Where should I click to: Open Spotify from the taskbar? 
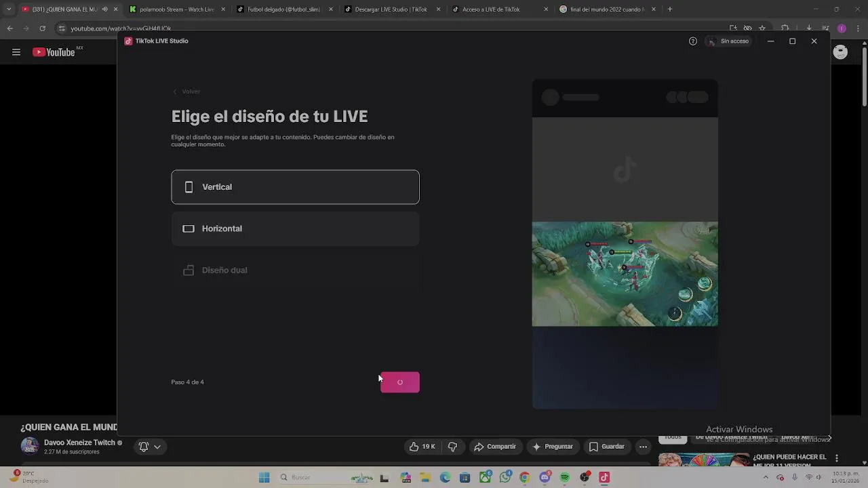(x=565, y=478)
